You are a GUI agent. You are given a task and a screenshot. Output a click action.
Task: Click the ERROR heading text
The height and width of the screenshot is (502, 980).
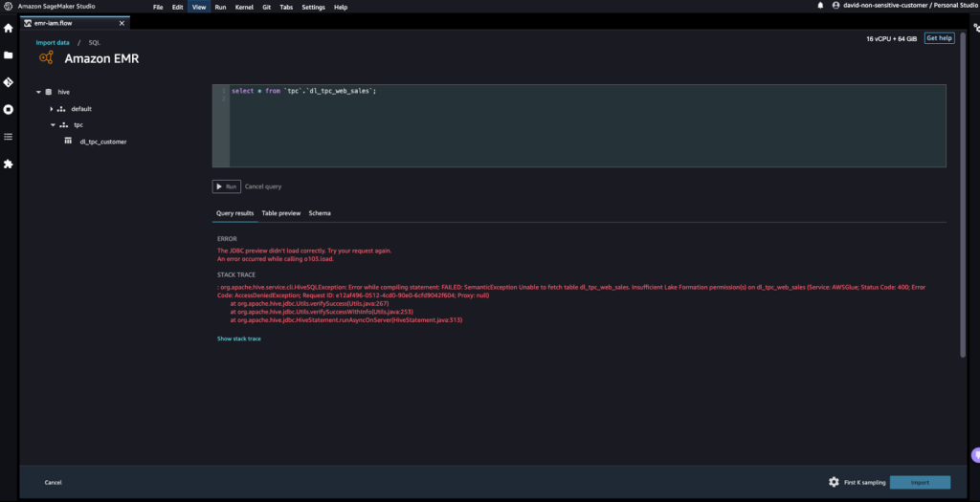227,239
